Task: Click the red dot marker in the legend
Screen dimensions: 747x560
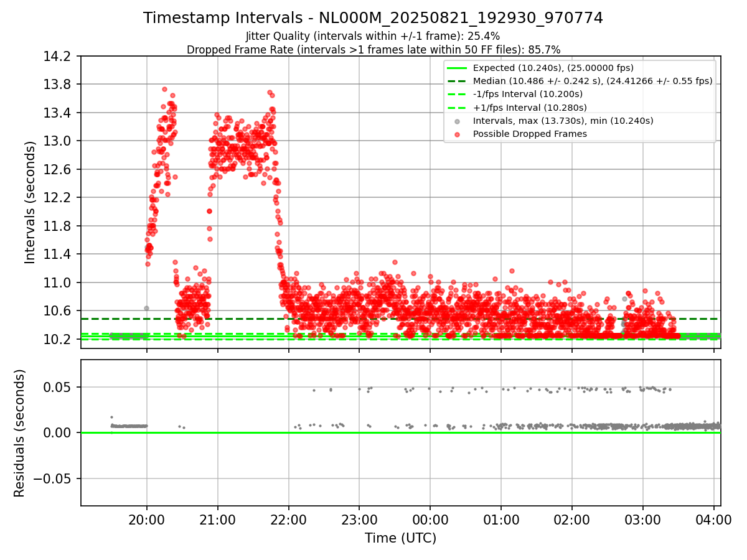Action: pyautogui.click(x=458, y=134)
